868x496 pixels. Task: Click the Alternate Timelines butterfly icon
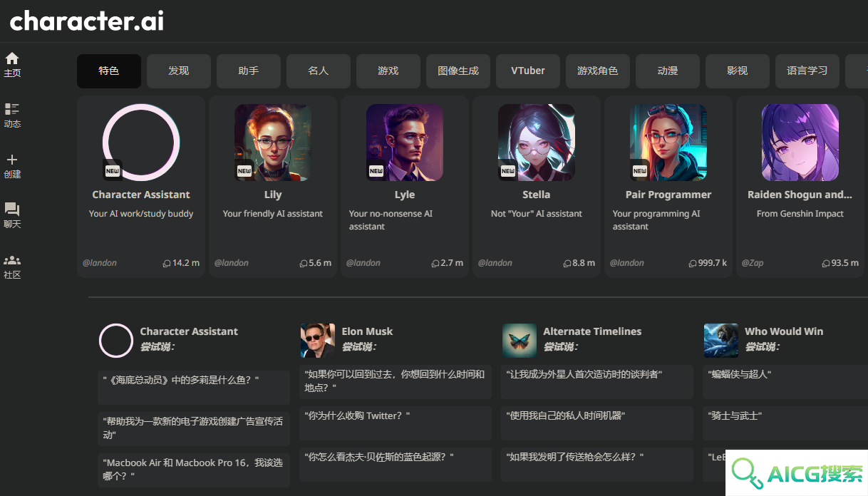[x=520, y=341]
